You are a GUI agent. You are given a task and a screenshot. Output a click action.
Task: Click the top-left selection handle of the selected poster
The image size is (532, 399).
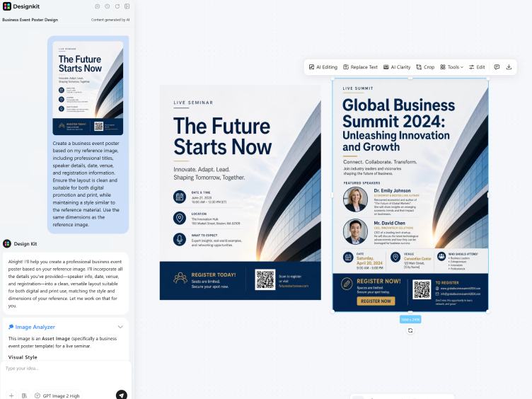click(x=332, y=79)
